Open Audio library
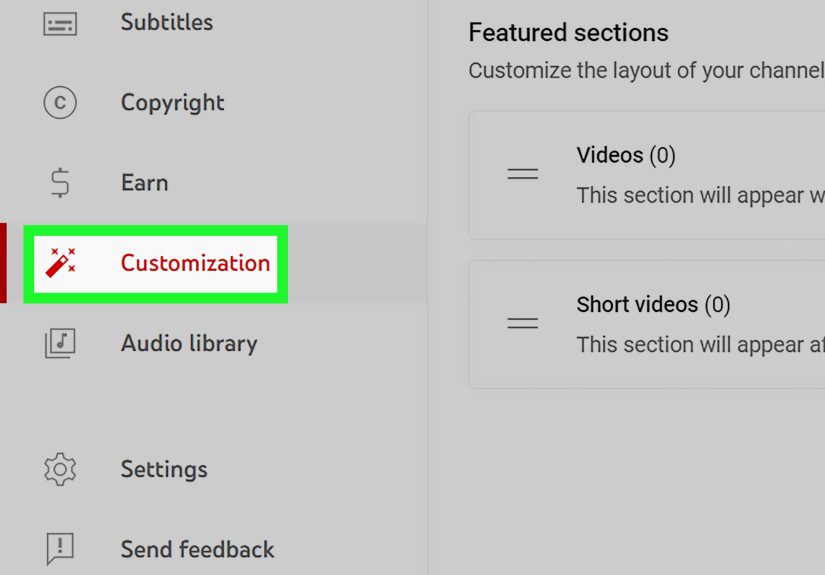Viewport: 825px width, 575px height. click(x=189, y=343)
